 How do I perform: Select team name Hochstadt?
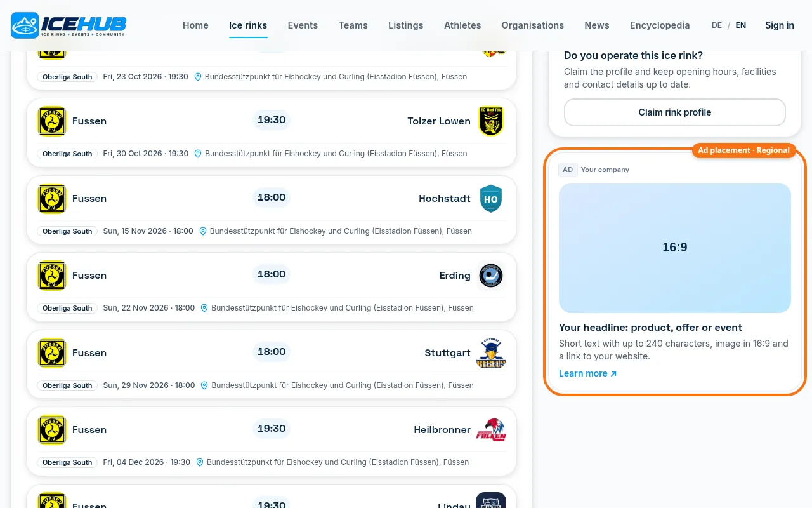coord(445,199)
